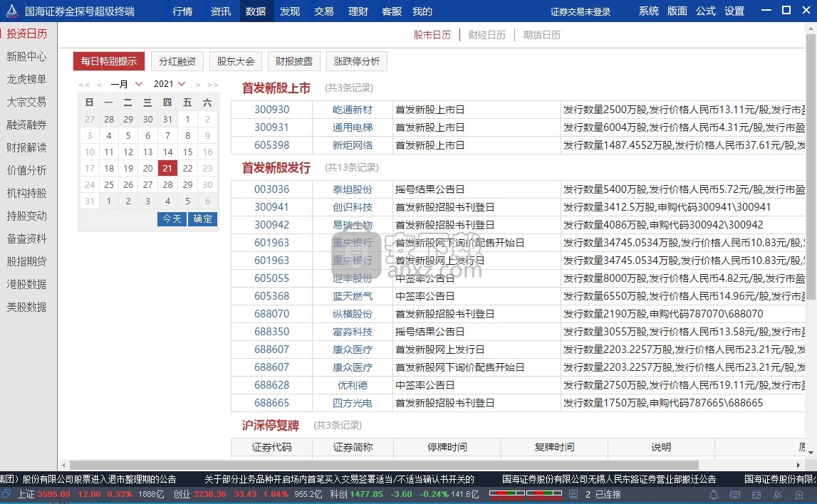Select calendar date 14
The width and height of the screenshot is (817, 504).
point(168,152)
